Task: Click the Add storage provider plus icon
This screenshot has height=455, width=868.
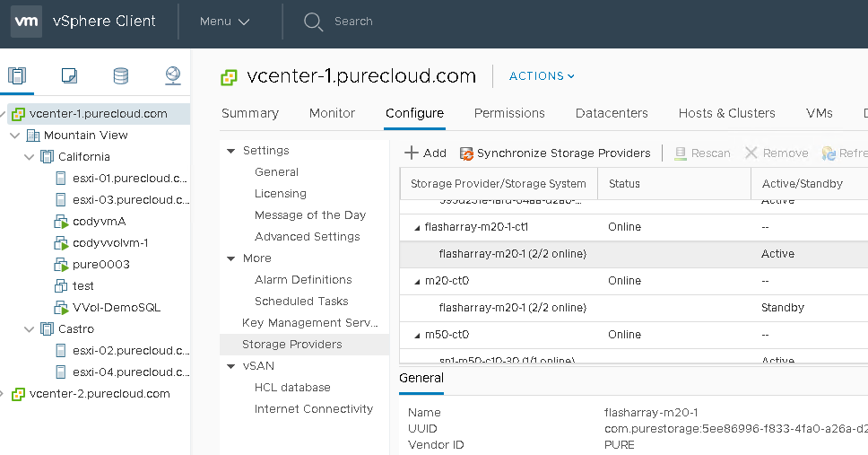Action: pyautogui.click(x=412, y=153)
